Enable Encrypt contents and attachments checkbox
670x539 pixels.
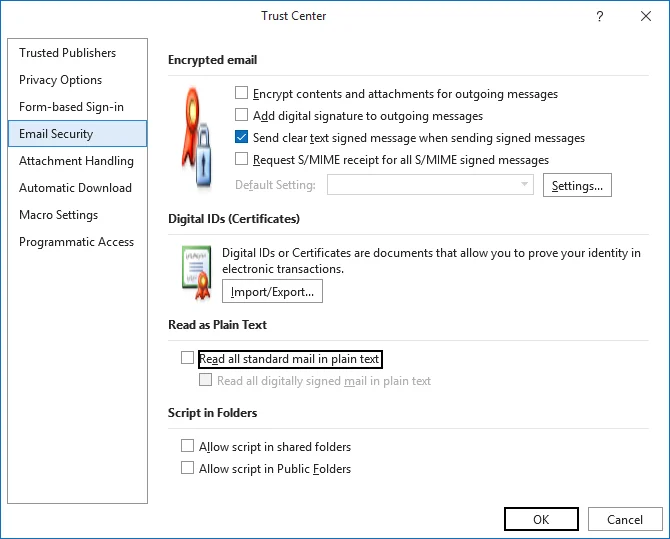(241, 93)
